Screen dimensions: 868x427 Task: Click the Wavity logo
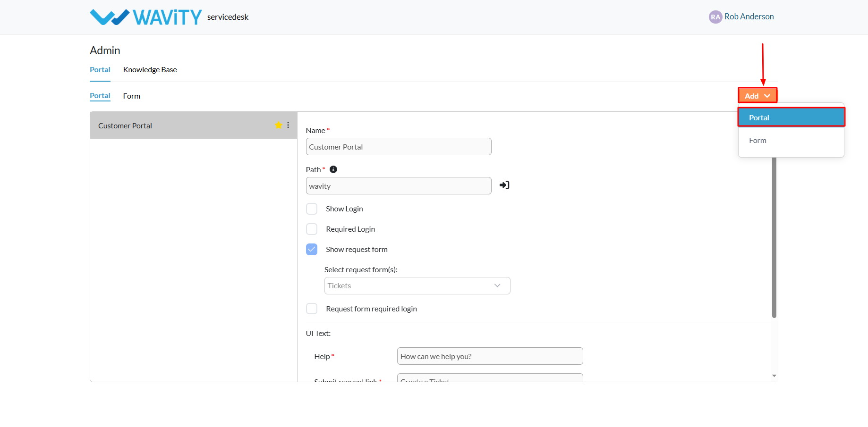(145, 17)
